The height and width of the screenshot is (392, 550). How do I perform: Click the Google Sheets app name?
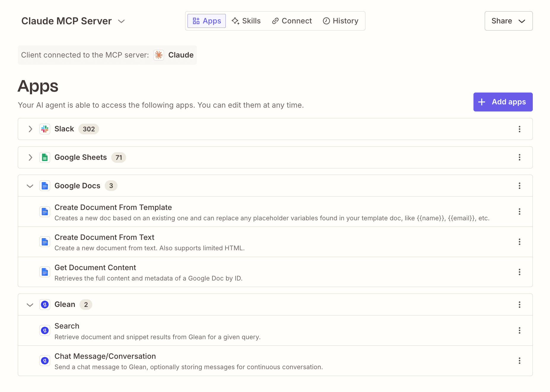click(80, 157)
